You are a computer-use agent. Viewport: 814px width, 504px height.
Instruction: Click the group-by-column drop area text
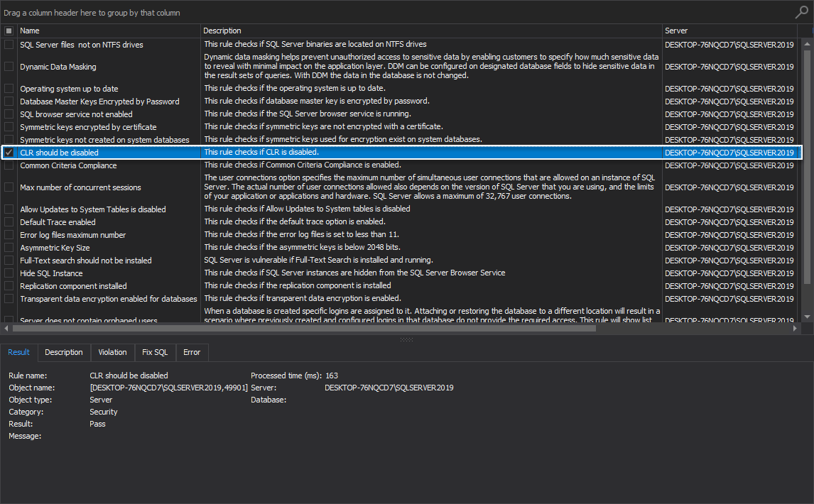(x=92, y=13)
